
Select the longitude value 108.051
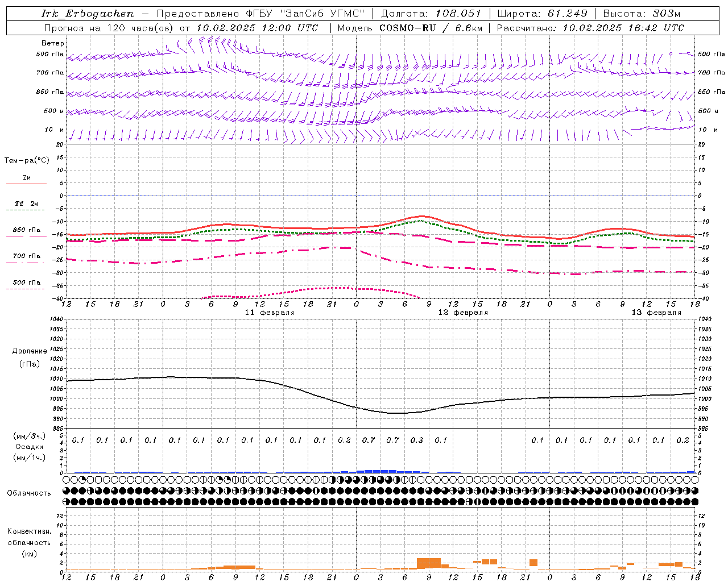click(458, 14)
